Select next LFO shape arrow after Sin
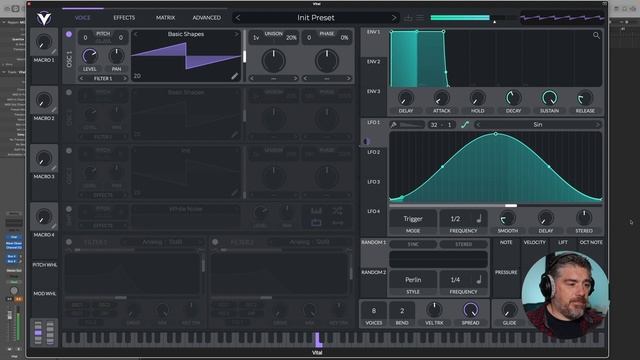 point(598,125)
